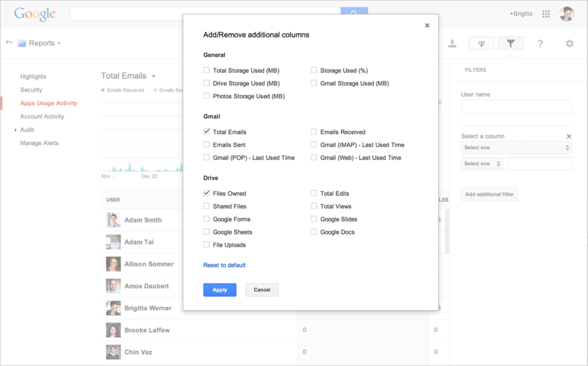Tick the Storage Used (%) checkbox
Viewport: 588px width, 366px height.
pos(314,70)
